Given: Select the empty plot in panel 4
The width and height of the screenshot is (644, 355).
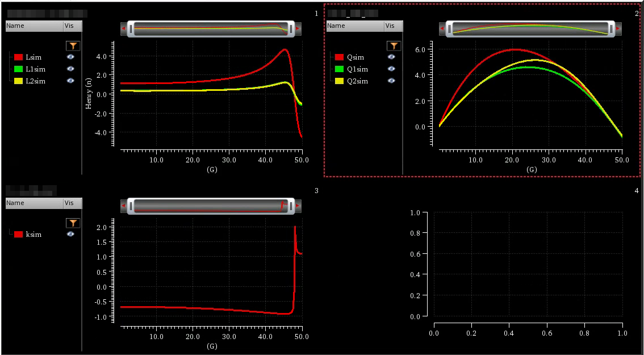Looking at the screenshot, I should coord(528,264).
